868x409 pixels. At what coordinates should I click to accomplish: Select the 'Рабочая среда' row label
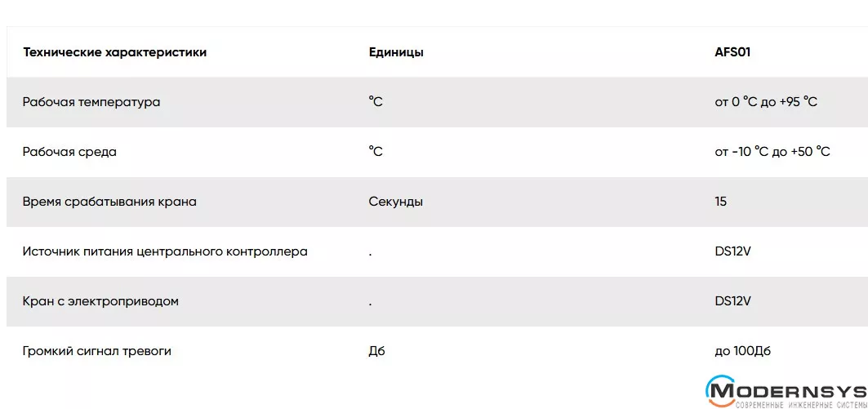(x=69, y=152)
